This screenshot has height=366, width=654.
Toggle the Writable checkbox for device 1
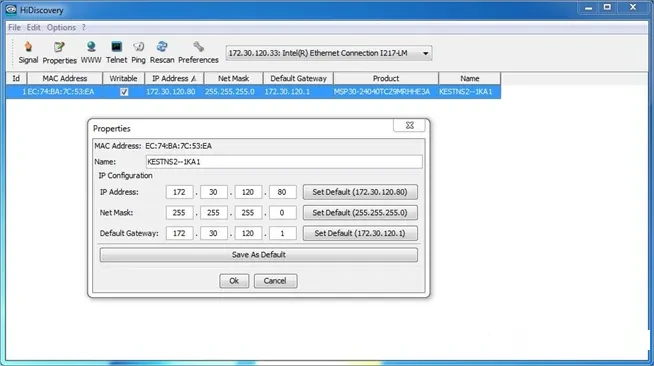pos(124,92)
